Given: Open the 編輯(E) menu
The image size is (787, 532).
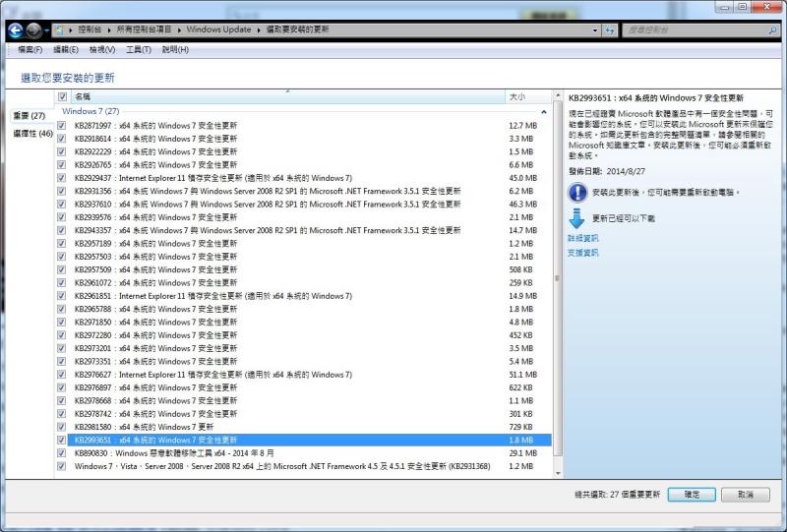Looking at the screenshot, I should 66,49.
